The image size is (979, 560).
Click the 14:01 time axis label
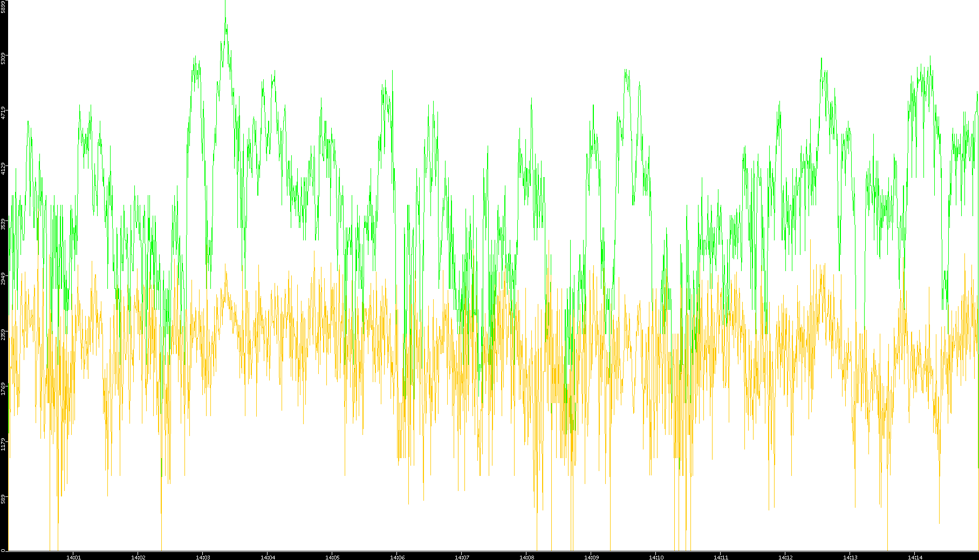(x=73, y=557)
